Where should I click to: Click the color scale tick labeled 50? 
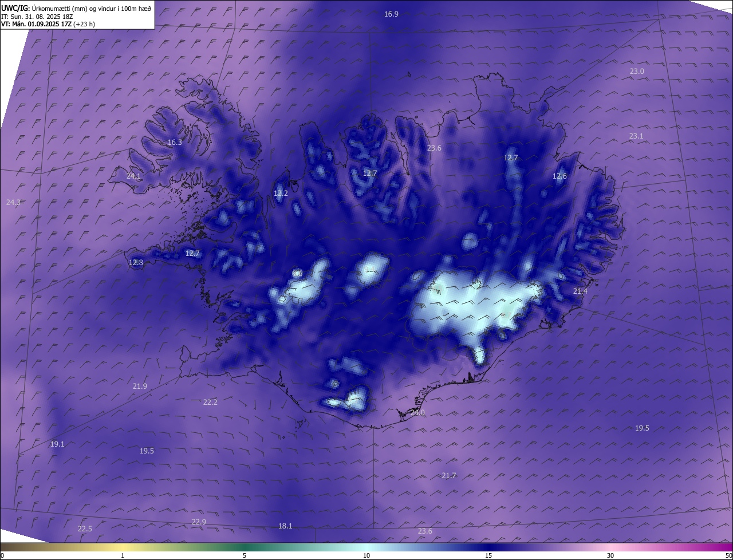[729, 555]
